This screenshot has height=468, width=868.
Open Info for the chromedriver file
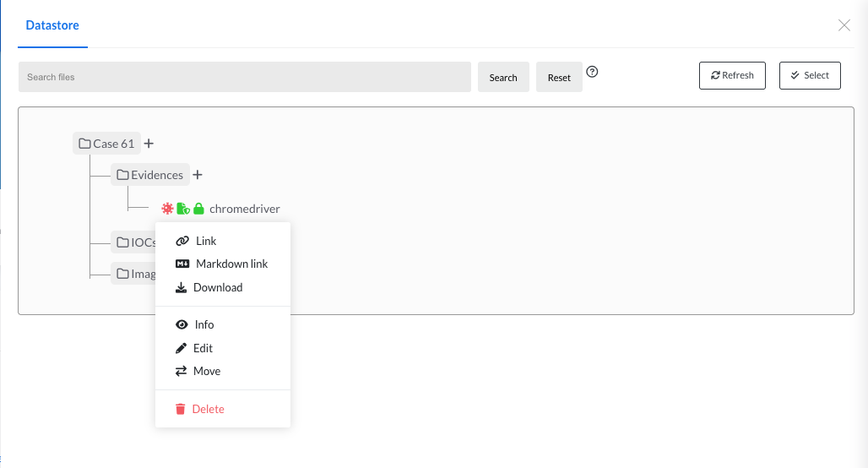(203, 324)
